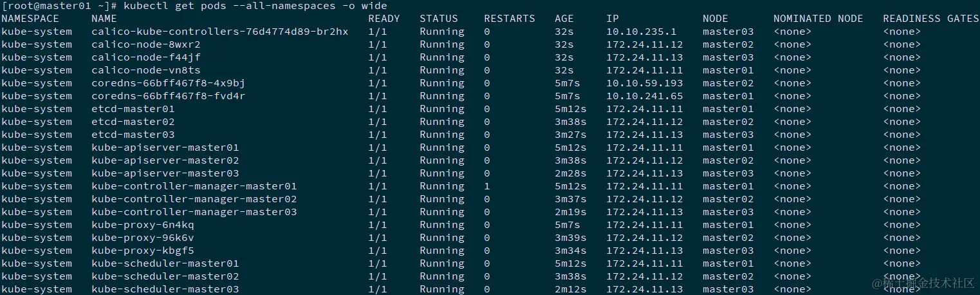Select pod name etcd-master01
Screen dimensions: 980x295
click(133, 109)
